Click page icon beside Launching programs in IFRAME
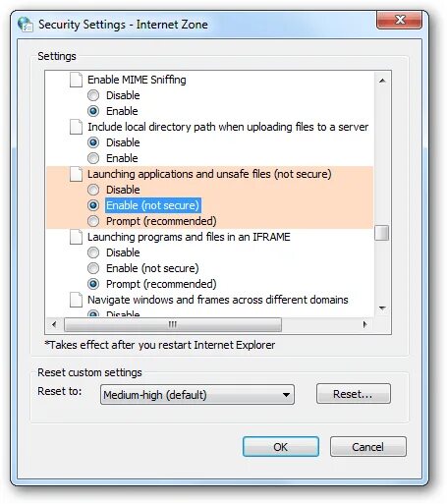 (x=76, y=237)
